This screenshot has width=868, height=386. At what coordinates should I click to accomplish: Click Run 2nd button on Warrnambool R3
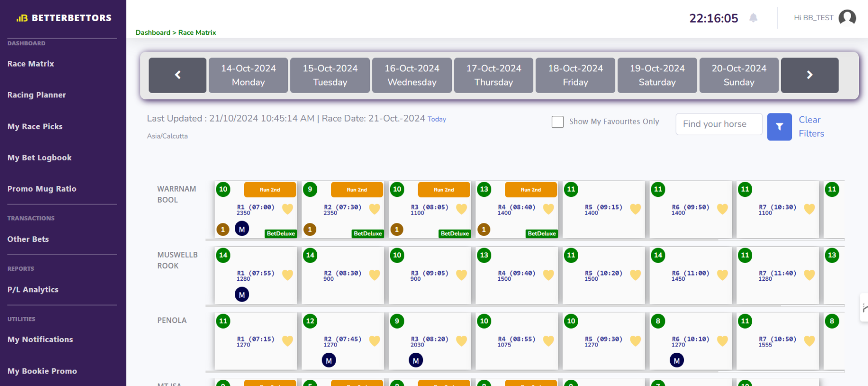[x=444, y=190]
